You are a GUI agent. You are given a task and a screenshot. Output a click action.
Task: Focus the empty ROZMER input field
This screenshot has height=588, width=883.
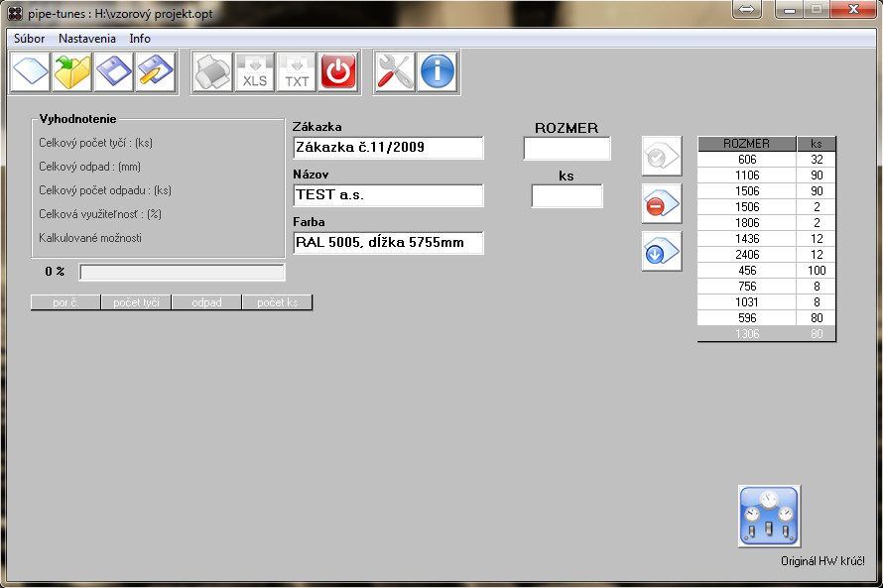coord(567,149)
